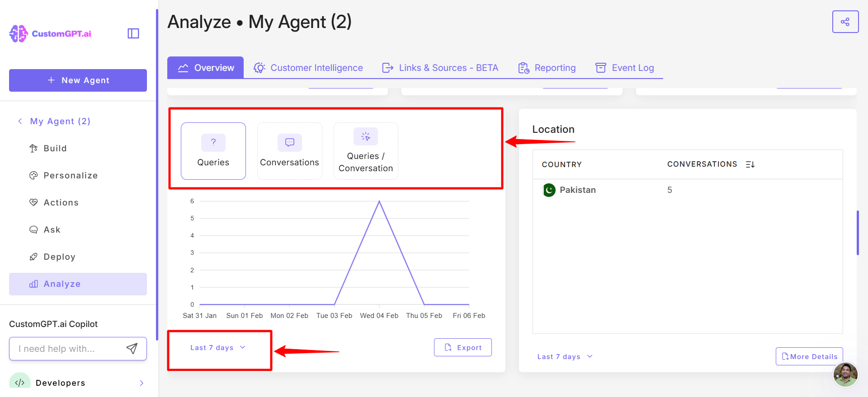
Task: Click Pakistan's conversation count 5
Action: pos(670,190)
